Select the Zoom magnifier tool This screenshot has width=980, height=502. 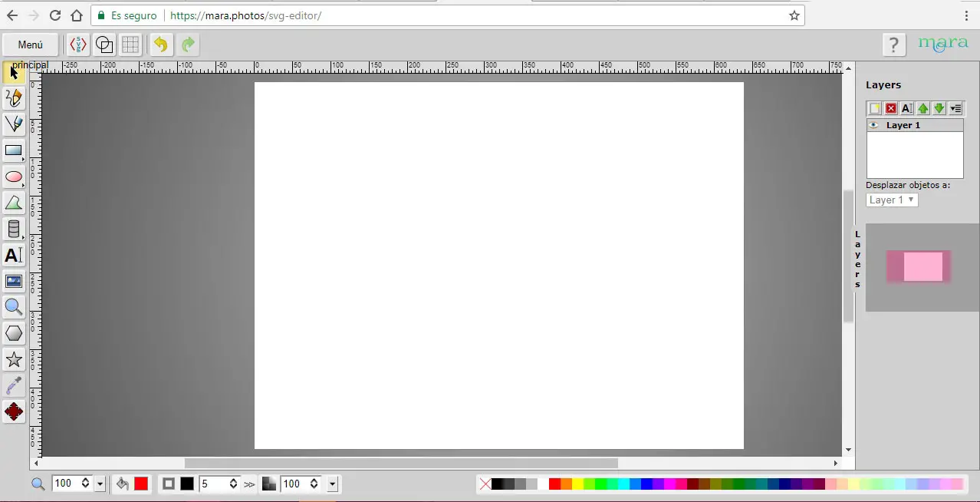[14, 307]
